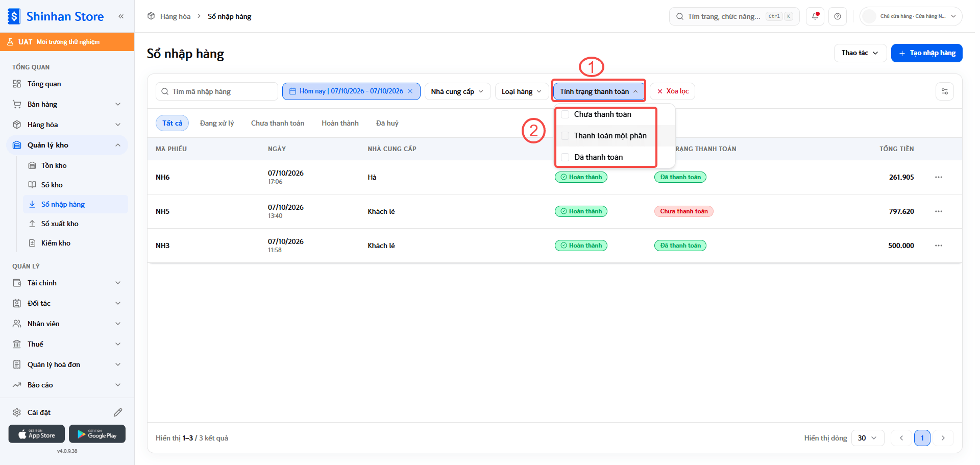Open the App Store download badge
This screenshot has height=465, width=980.
click(x=37, y=434)
